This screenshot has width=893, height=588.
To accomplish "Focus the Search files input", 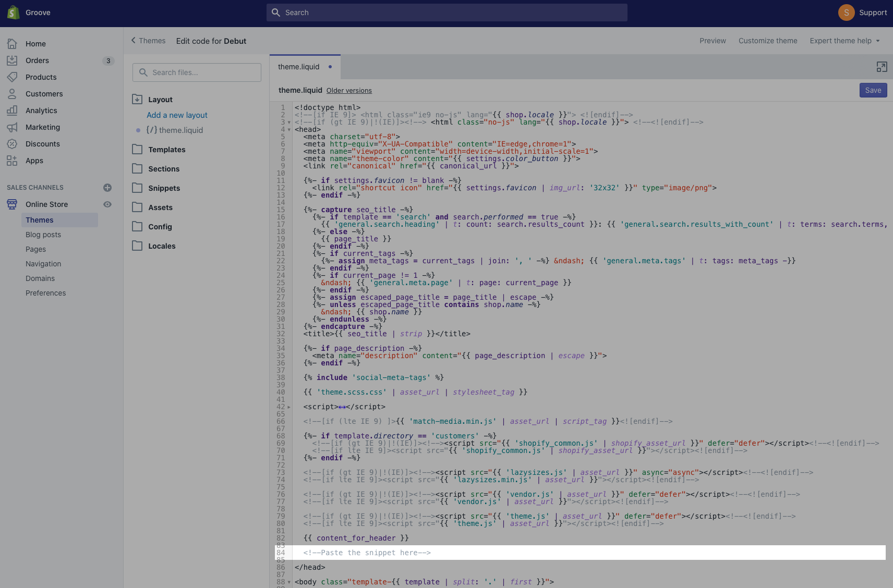I will [197, 72].
